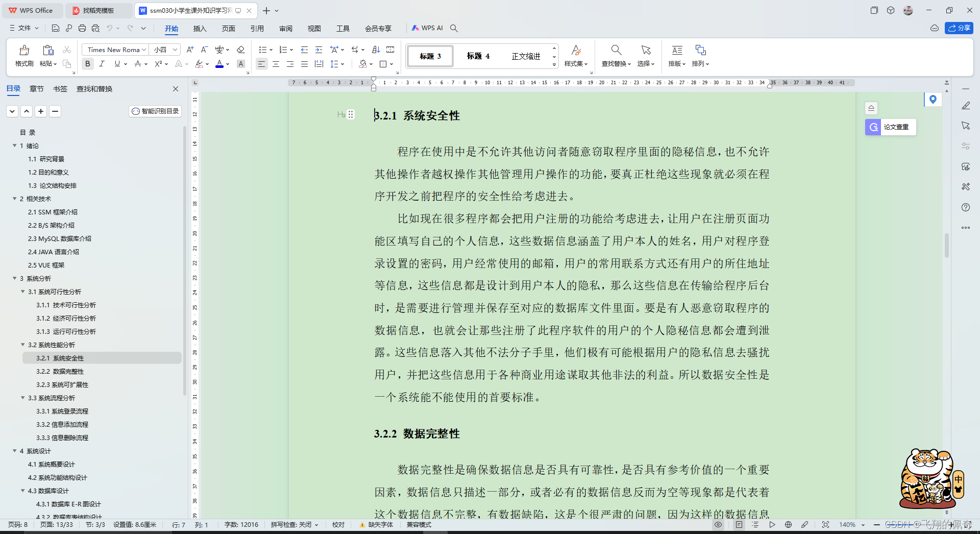Image resolution: width=980 pixels, height=534 pixels.
Task: Click the Clear Formatting eraser icon
Action: tap(241, 50)
